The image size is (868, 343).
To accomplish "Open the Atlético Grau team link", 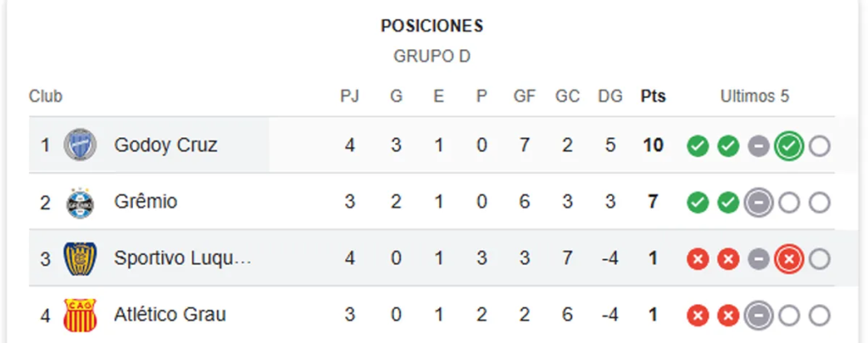I will tap(170, 315).
